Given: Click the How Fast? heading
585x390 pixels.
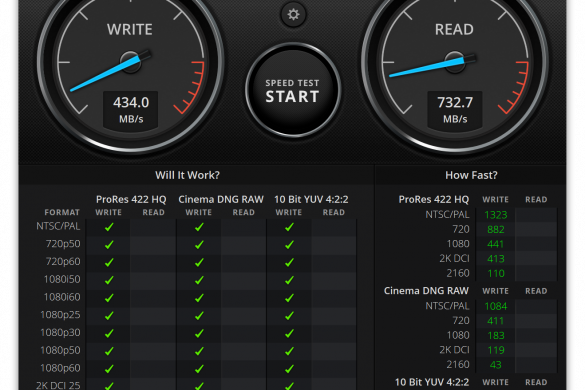Looking at the screenshot, I should (x=471, y=175).
